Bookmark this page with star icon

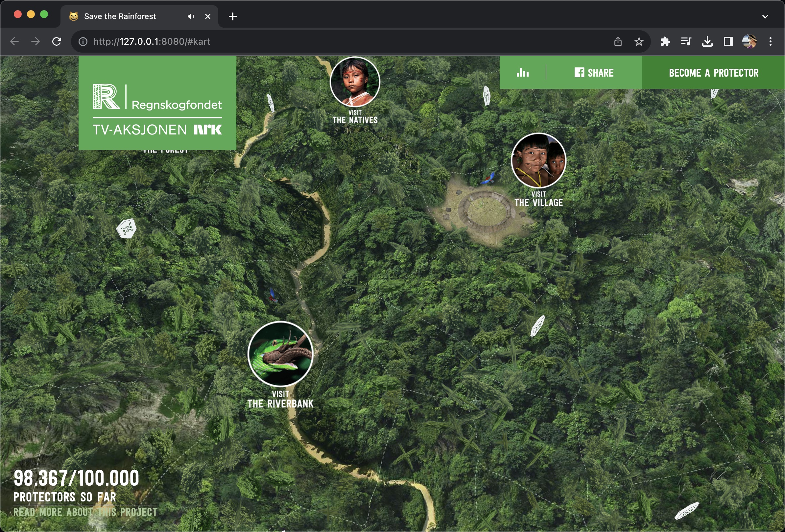638,41
